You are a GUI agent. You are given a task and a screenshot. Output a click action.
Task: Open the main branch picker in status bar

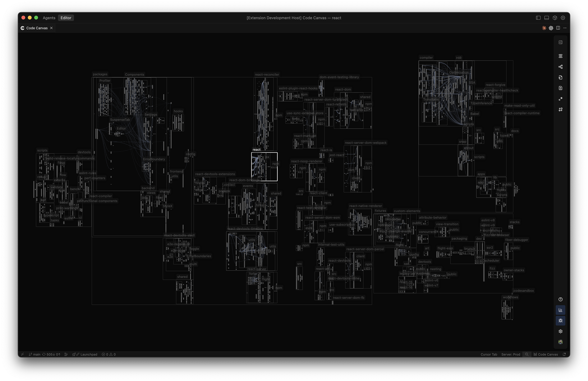tap(35, 354)
